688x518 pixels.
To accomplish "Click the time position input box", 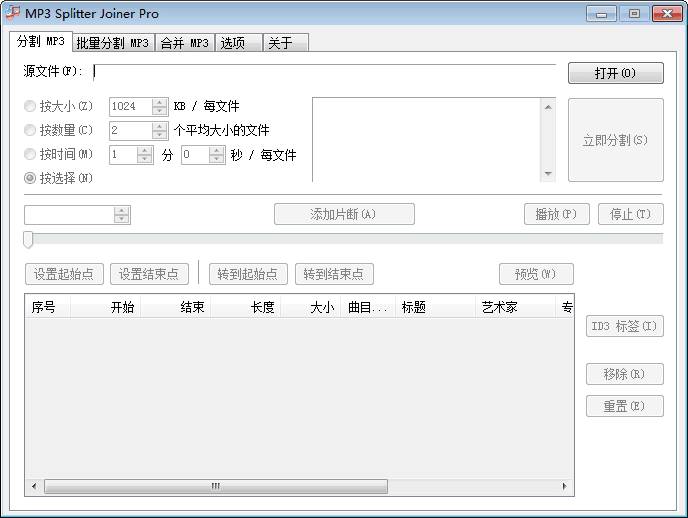I will [x=69, y=215].
